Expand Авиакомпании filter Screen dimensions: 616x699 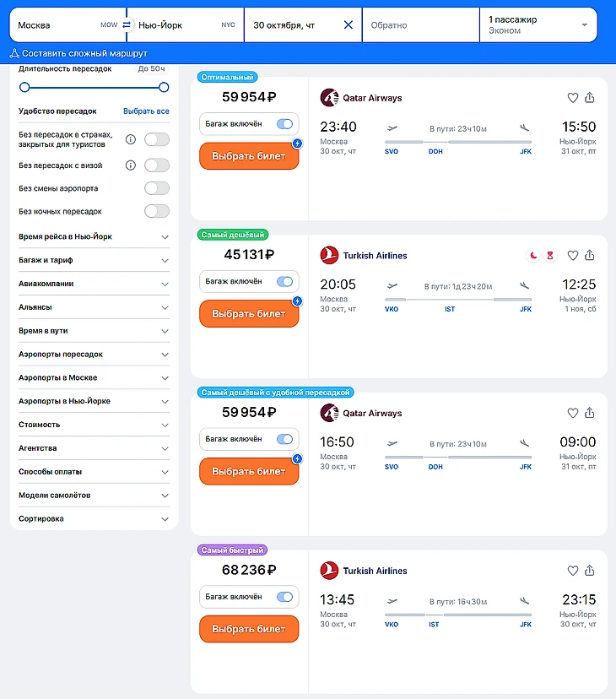(x=94, y=284)
